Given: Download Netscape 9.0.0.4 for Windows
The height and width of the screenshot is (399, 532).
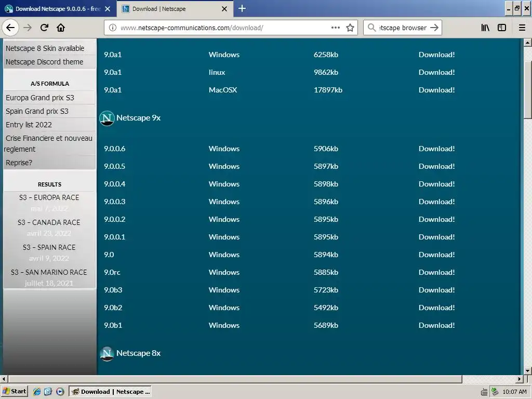Looking at the screenshot, I should click(436, 184).
